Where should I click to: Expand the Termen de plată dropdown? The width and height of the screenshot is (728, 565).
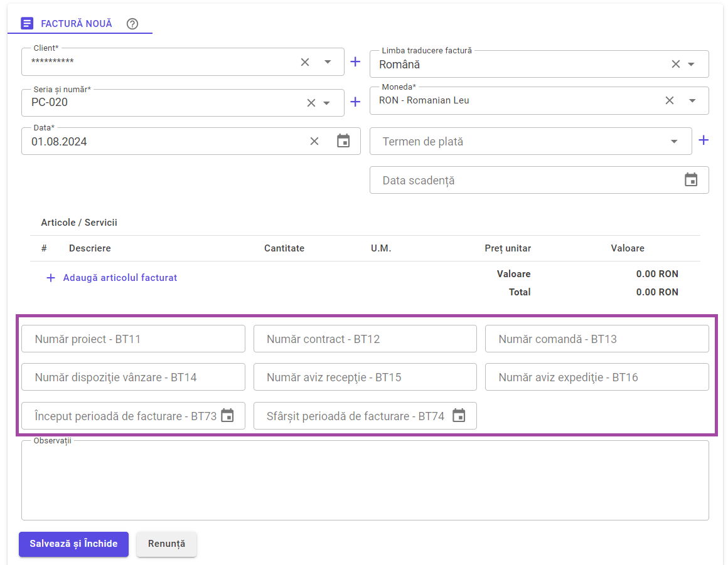pyautogui.click(x=674, y=142)
